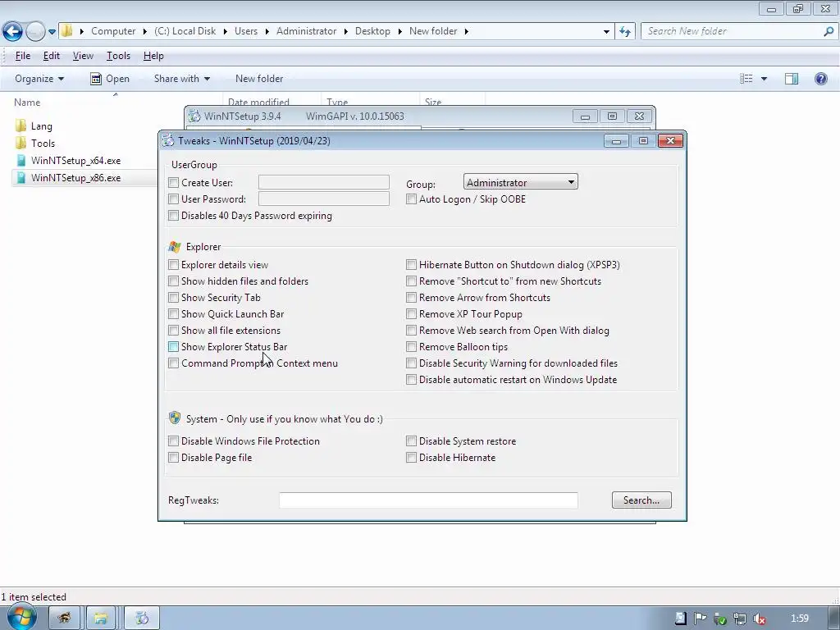Tick Show all file extensions
The width and height of the screenshot is (840, 630).
pos(173,331)
